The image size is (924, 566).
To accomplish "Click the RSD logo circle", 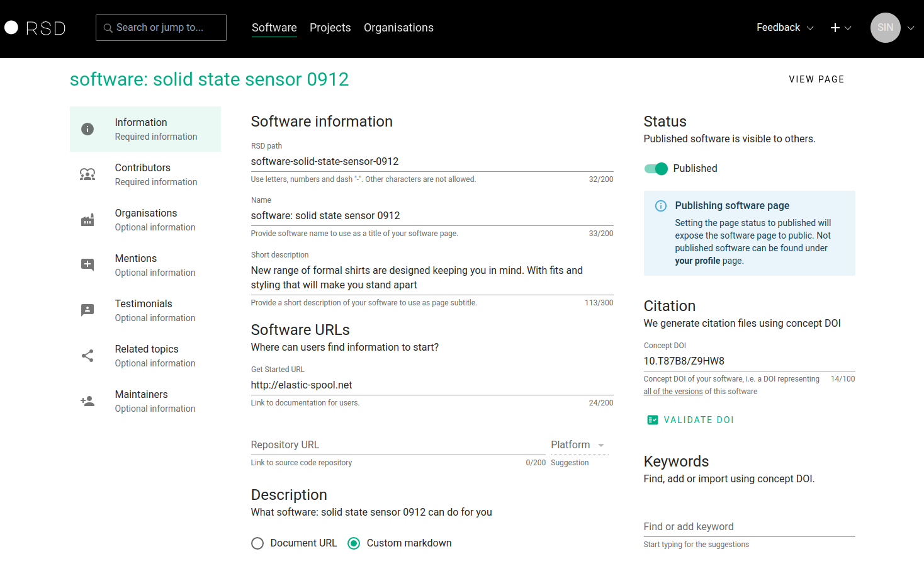I will pyautogui.click(x=11, y=28).
